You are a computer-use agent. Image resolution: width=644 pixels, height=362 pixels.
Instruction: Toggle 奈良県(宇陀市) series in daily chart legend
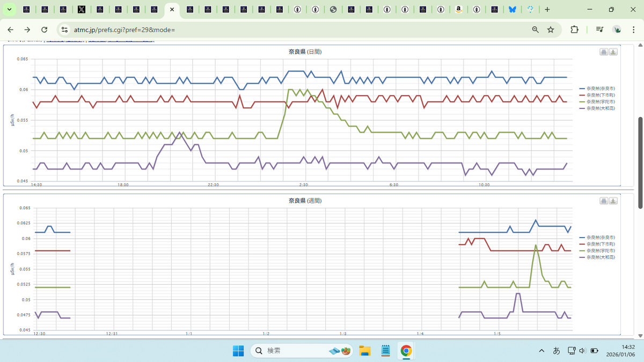click(597, 101)
